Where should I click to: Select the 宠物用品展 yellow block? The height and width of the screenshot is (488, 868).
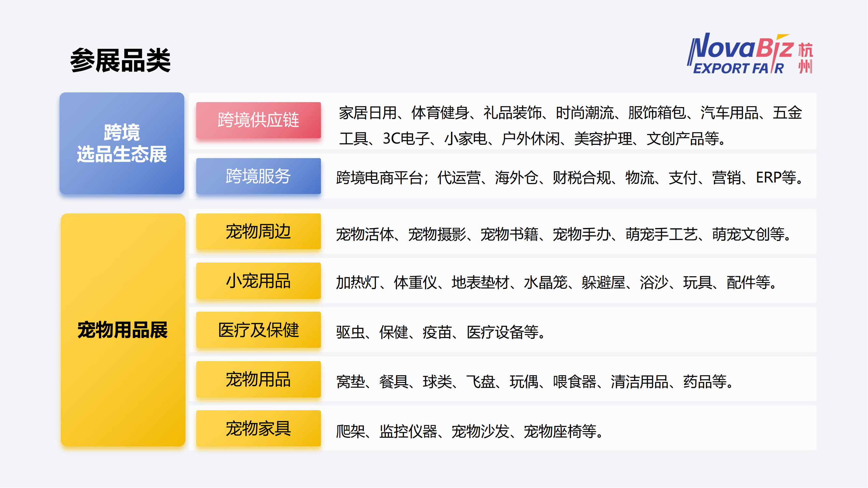pos(123,330)
